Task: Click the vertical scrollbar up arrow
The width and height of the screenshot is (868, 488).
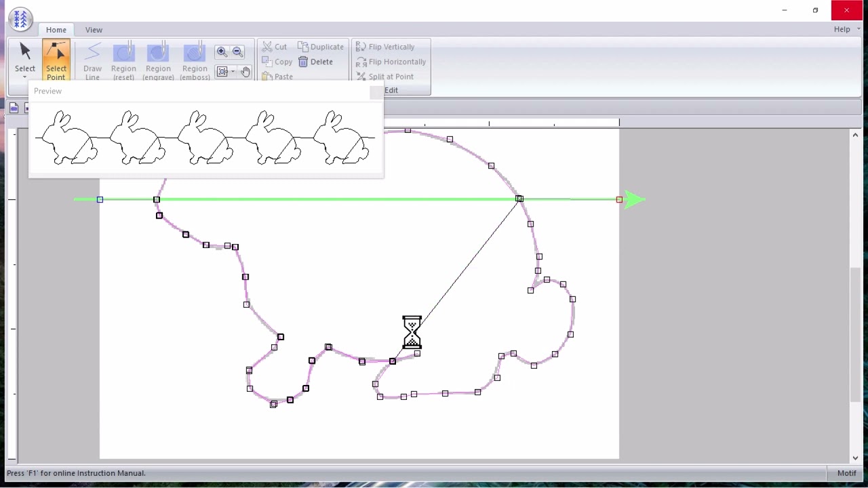Action: 855,136
